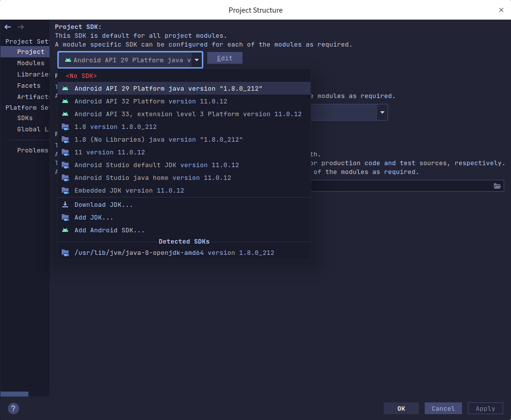Click the Cancel button
Viewport: 511px width, 420px height.
click(443, 408)
